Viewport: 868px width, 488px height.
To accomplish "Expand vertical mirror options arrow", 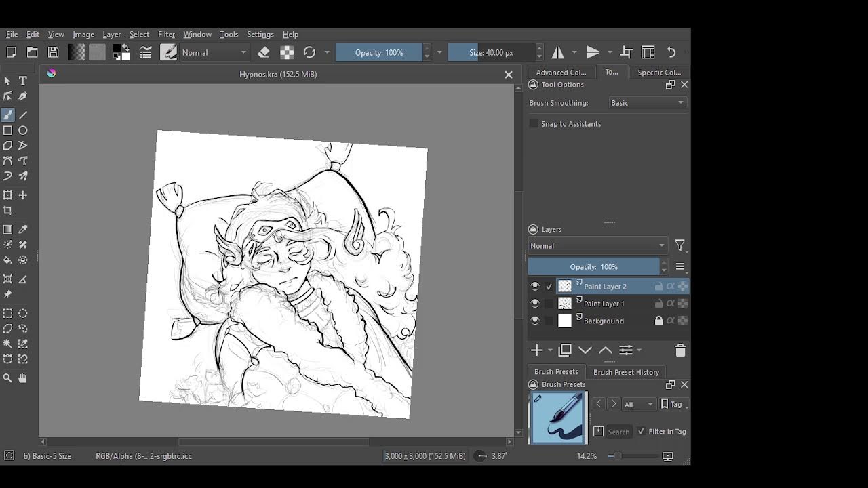I will 609,52.
